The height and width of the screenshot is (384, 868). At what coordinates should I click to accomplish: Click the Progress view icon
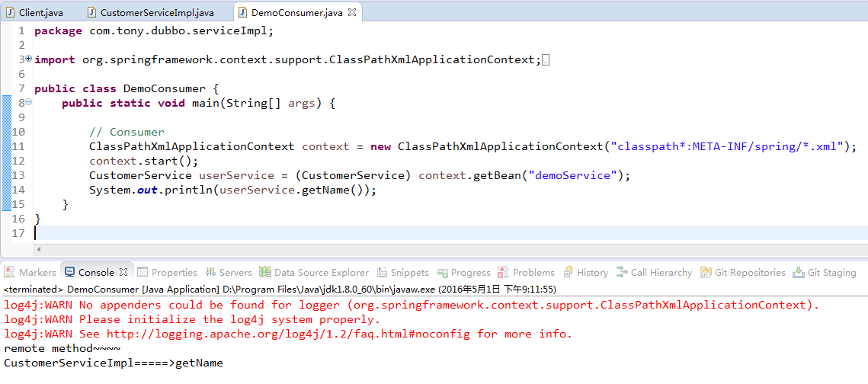pyautogui.click(x=442, y=273)
